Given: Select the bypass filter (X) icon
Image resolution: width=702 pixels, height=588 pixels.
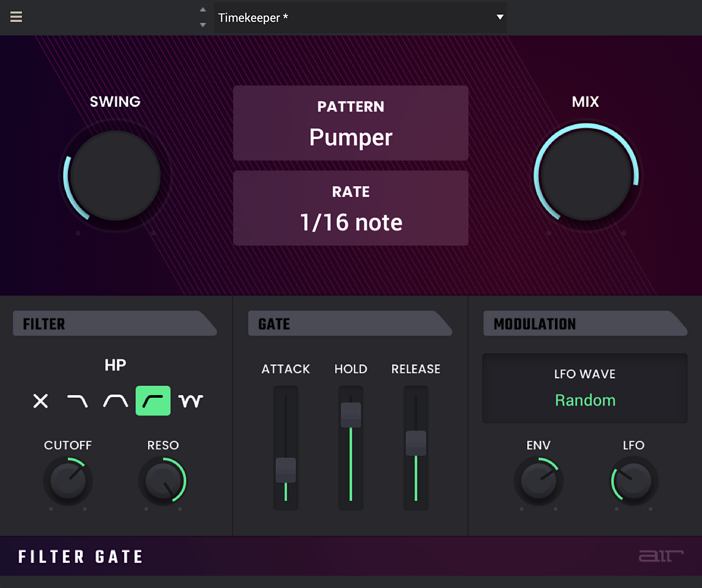Looking at the screenshot, I should coord(40,401).
